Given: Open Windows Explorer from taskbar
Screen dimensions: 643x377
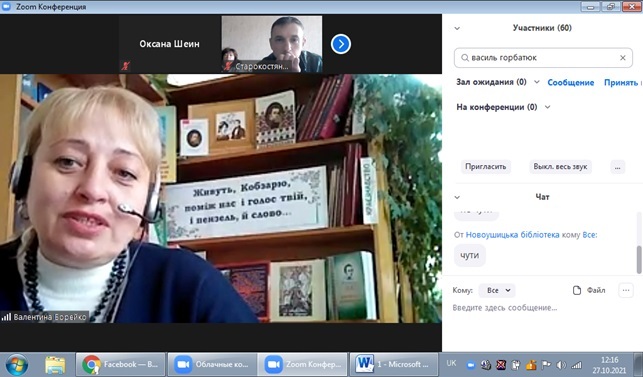Looking at the screenshot, I should 55,364.
